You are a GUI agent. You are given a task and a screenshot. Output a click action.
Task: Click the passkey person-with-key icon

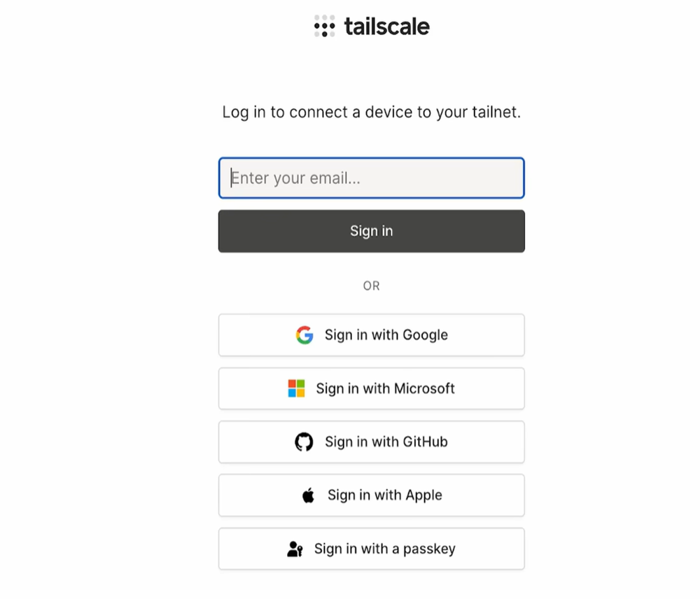295,549
